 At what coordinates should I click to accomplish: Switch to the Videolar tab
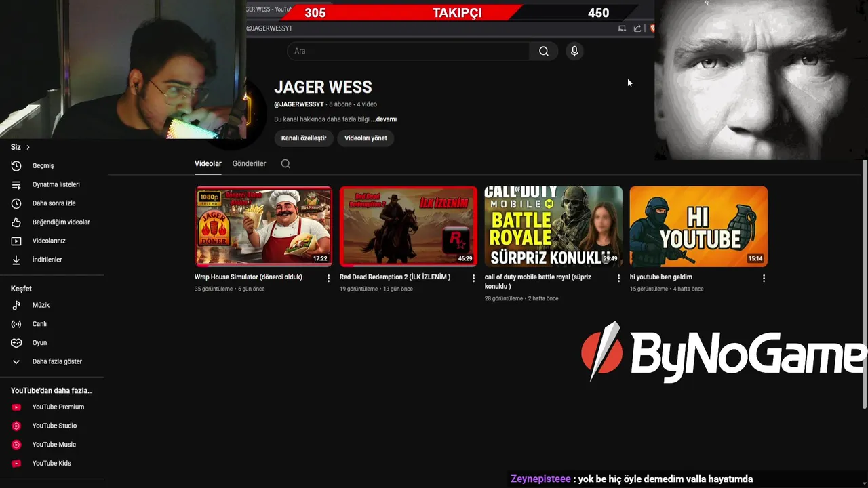pos(208,163)
